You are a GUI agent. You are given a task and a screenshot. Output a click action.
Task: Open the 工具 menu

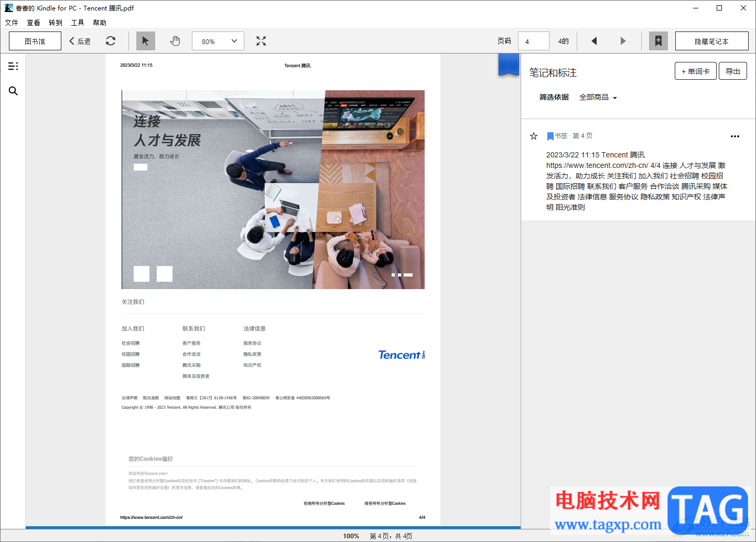(x=78, y=23)
